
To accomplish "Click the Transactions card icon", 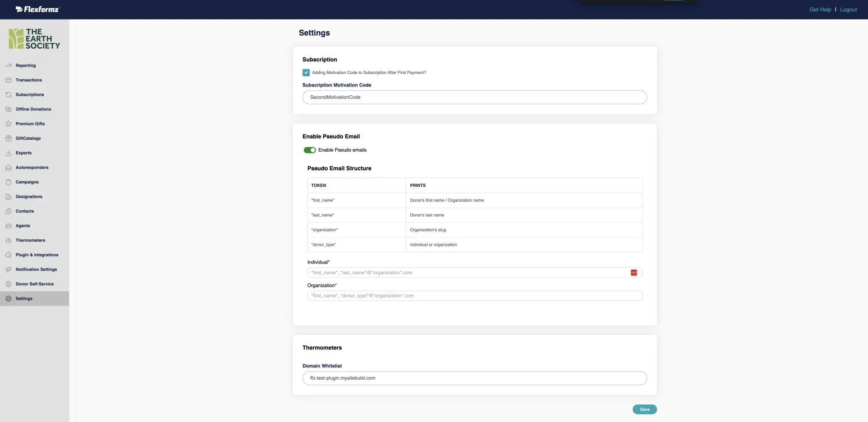I will coord(8,80).
